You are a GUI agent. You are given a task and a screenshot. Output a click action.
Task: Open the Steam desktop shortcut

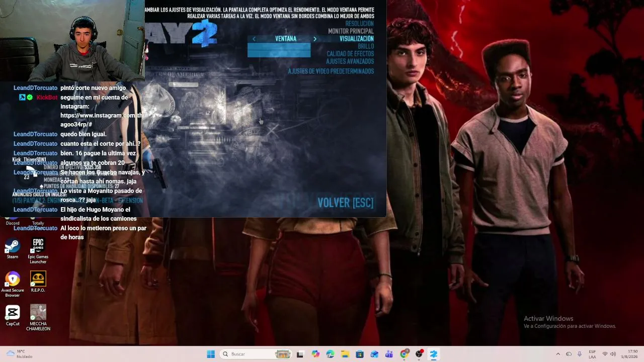13,249
